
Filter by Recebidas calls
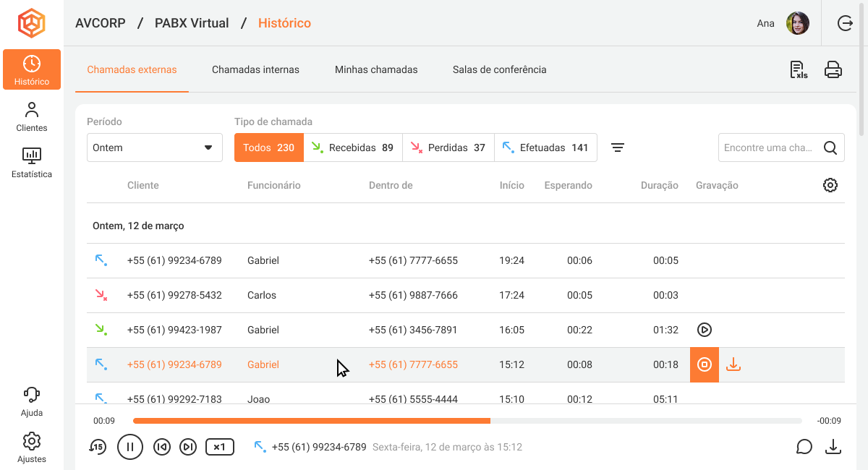pyautogui.click(x=353, y=148)
